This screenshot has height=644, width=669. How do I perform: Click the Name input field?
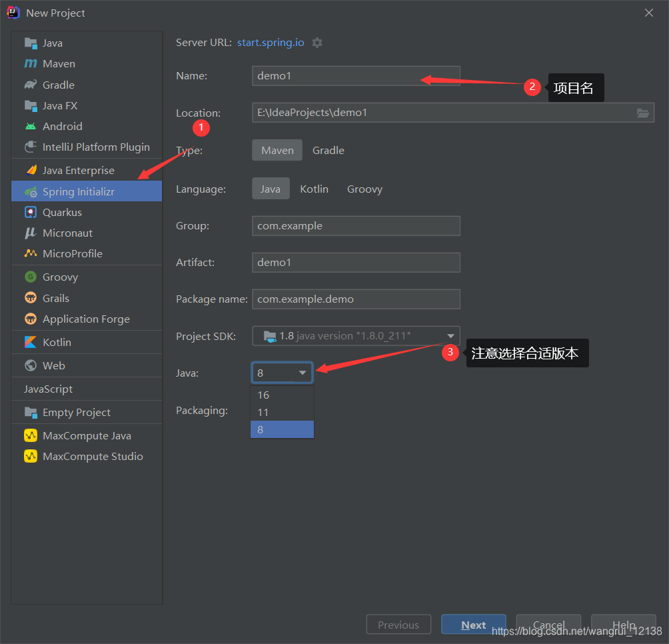coord(356,76)
